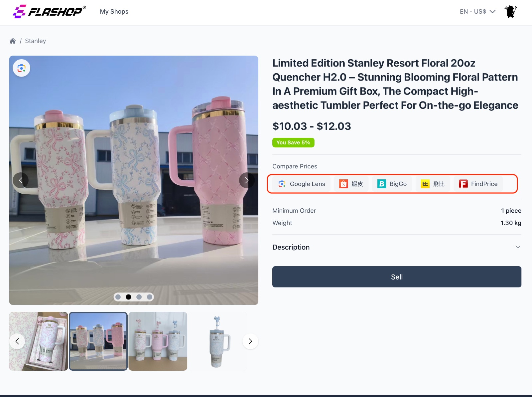Viewport: 532px width, 397px height.
Task: Select the third carousel dot indicator
Action: coord(139,297)
